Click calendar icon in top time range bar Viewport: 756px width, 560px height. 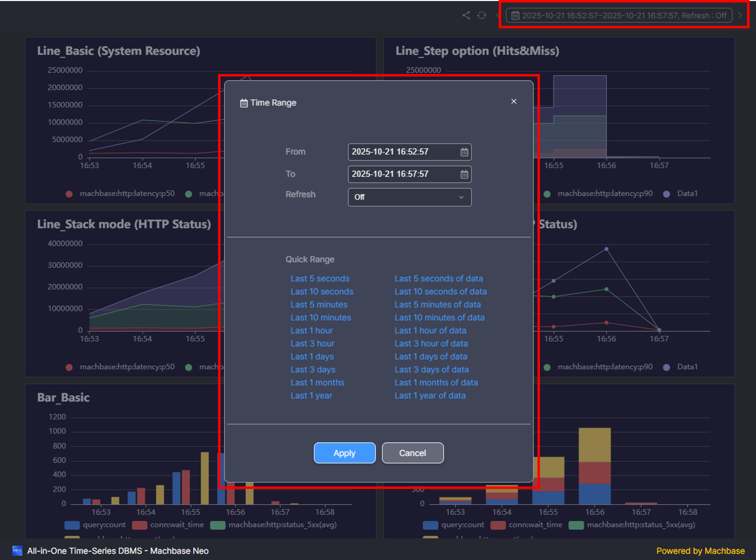pyautogui.click(x=516, y=15)
